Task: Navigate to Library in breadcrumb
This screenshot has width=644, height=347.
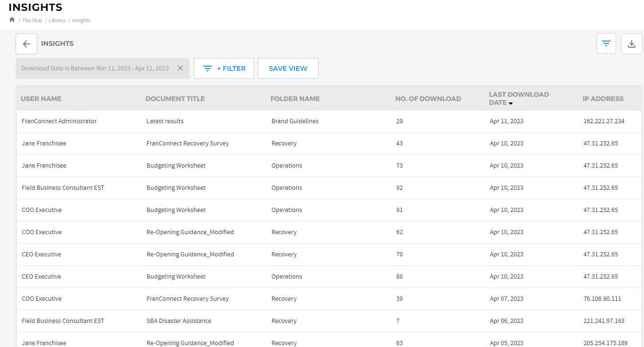Action: 57,20
